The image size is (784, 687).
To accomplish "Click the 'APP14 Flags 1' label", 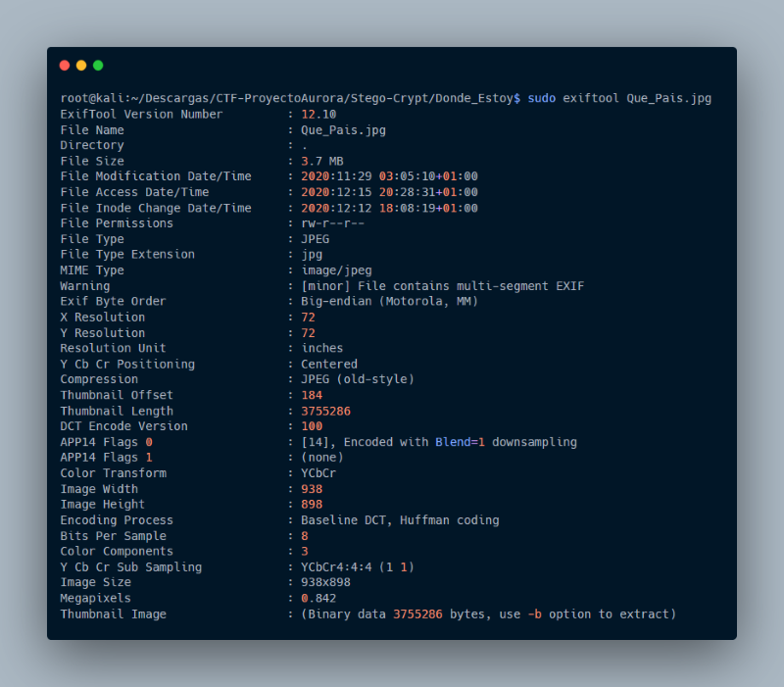I will pos(106,458).
